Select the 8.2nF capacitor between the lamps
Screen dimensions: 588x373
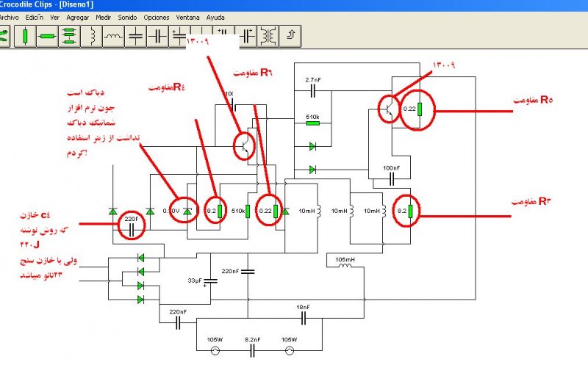252,351
